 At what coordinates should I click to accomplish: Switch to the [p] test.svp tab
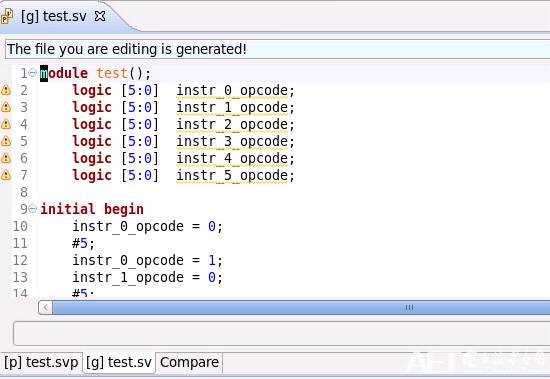[x=41, y=362]
